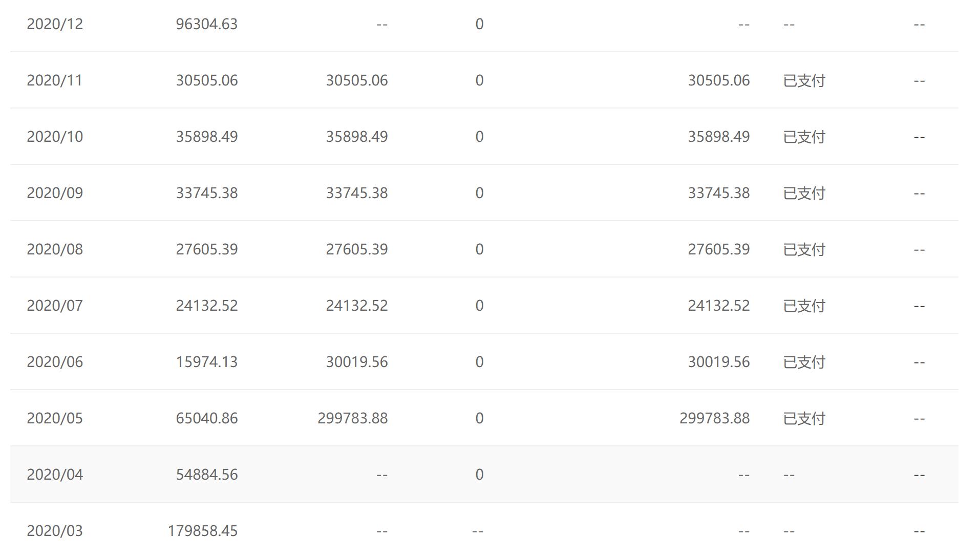Click the 54884.56 amount
This screenshot has height=557, width=980.
click(206, 475)
